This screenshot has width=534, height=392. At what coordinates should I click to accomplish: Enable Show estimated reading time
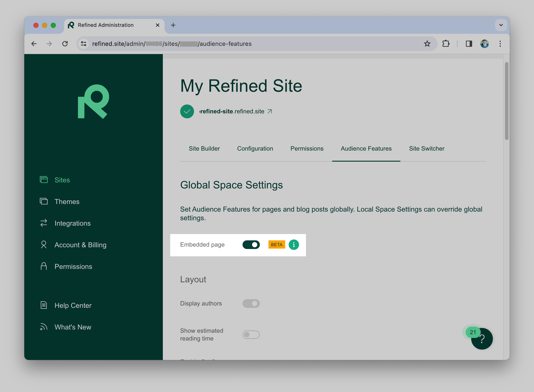click(x=251, y=335)
